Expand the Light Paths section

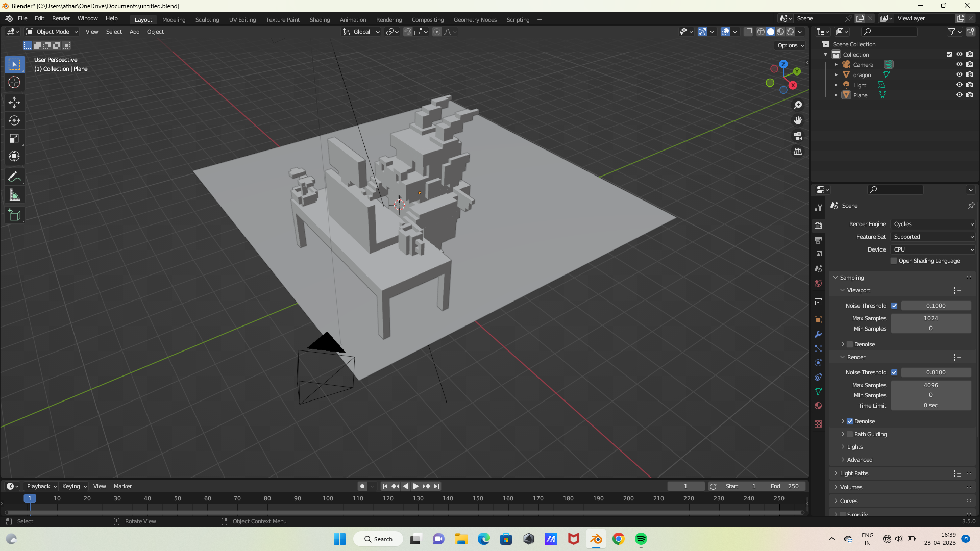coord(854,473)
